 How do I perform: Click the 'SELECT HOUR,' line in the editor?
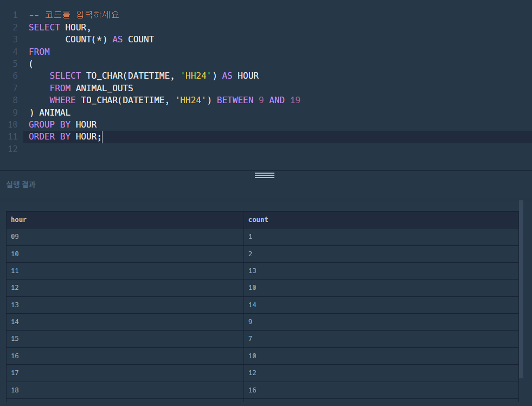[60, 28]
